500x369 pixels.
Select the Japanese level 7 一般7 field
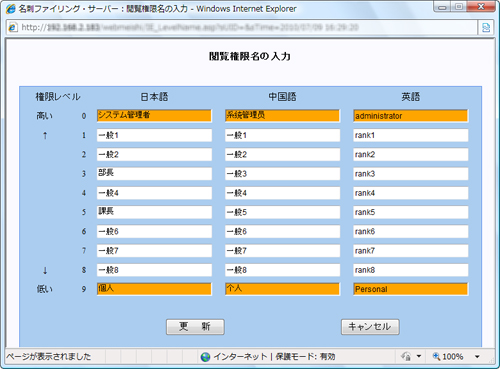point(154,251)
